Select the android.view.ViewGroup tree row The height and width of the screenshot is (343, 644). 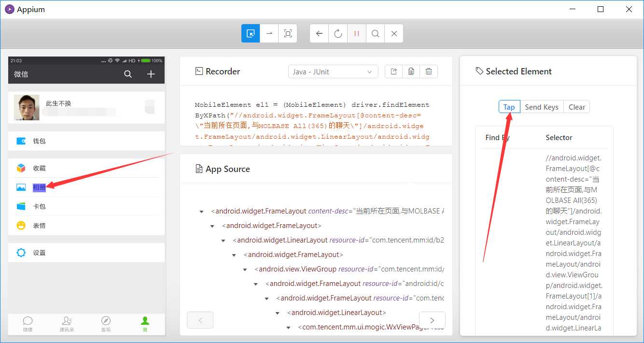[x=350, y=269]
